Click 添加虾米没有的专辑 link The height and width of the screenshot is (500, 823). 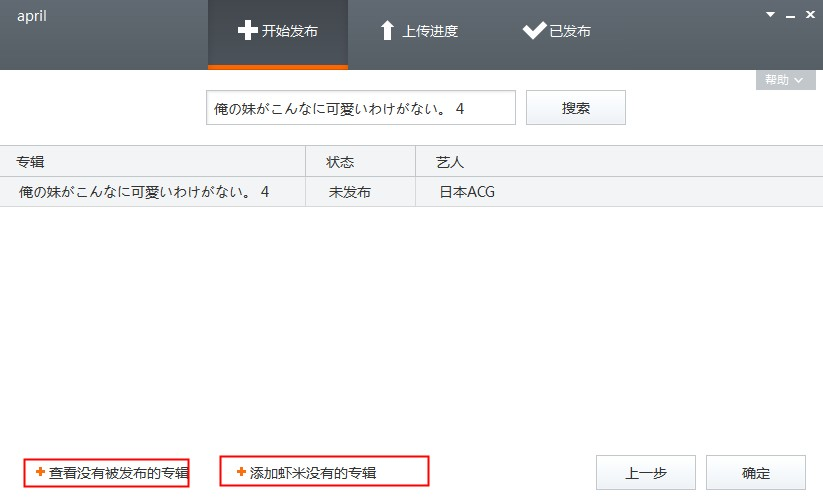307,473
